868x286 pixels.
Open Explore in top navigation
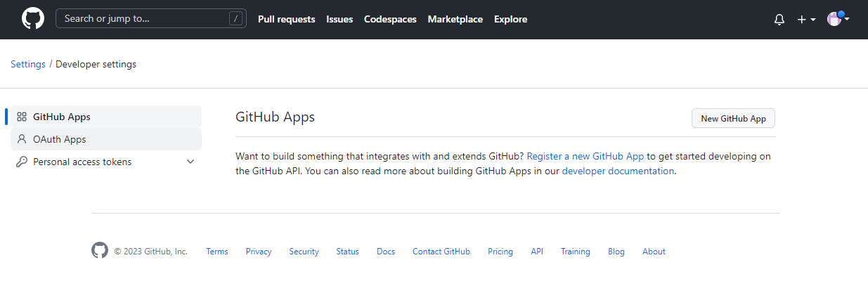(510, 19)
